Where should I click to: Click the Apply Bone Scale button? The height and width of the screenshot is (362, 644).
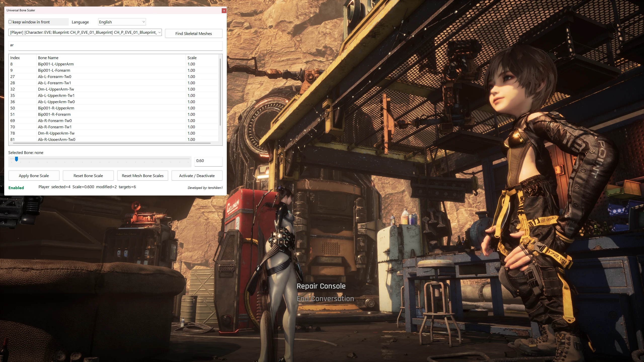(x=34, y=176)
